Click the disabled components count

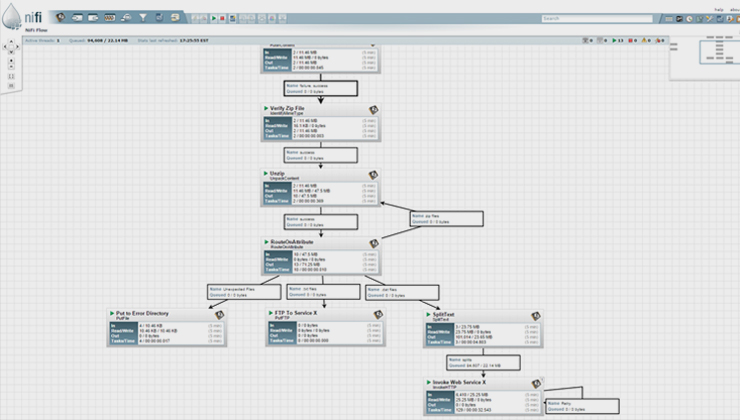click(x=660, y=41)
